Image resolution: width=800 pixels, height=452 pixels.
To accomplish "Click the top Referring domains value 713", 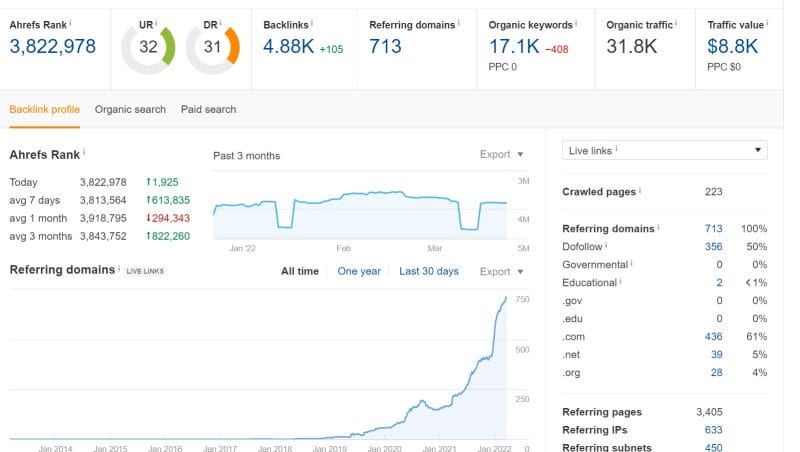I will (x=385, y=46).
